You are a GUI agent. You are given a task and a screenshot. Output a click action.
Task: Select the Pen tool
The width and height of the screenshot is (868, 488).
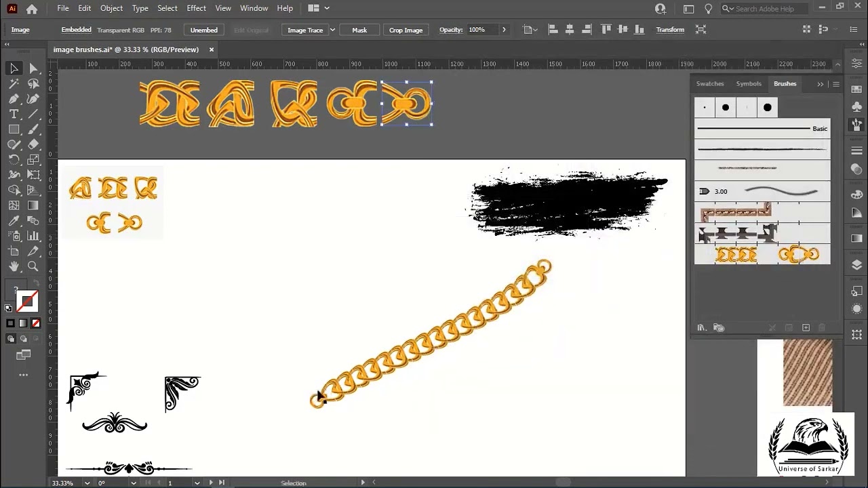(x=14, y=99)
